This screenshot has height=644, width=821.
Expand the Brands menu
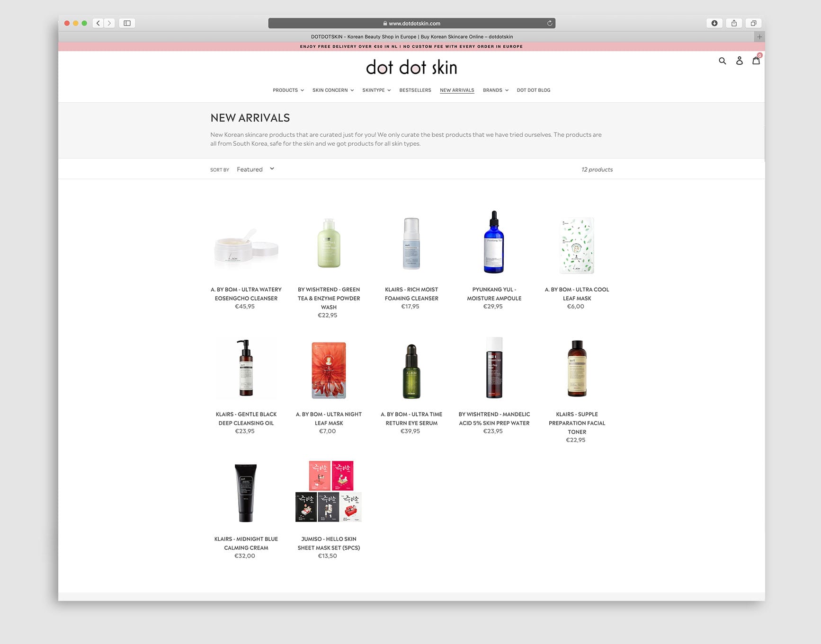click(x=496, y=90)
